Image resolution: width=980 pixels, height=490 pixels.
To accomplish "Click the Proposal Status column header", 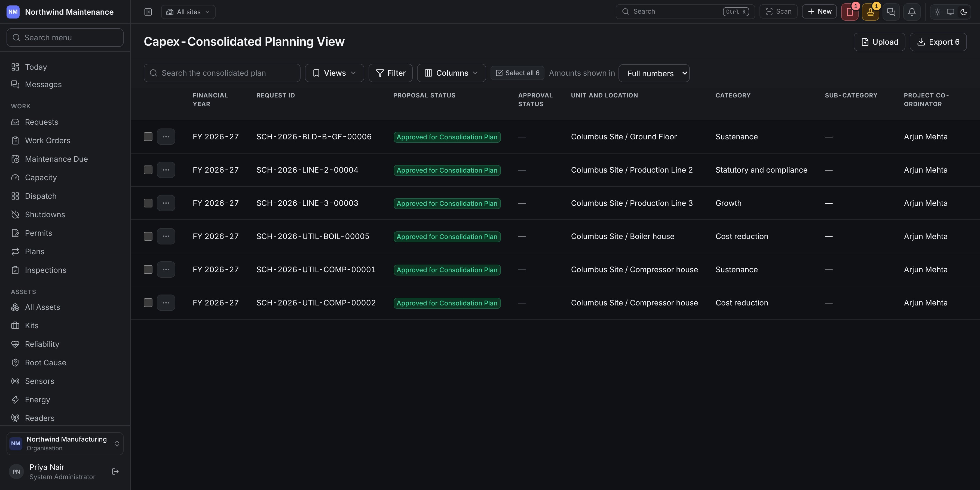I will [424, 96].
